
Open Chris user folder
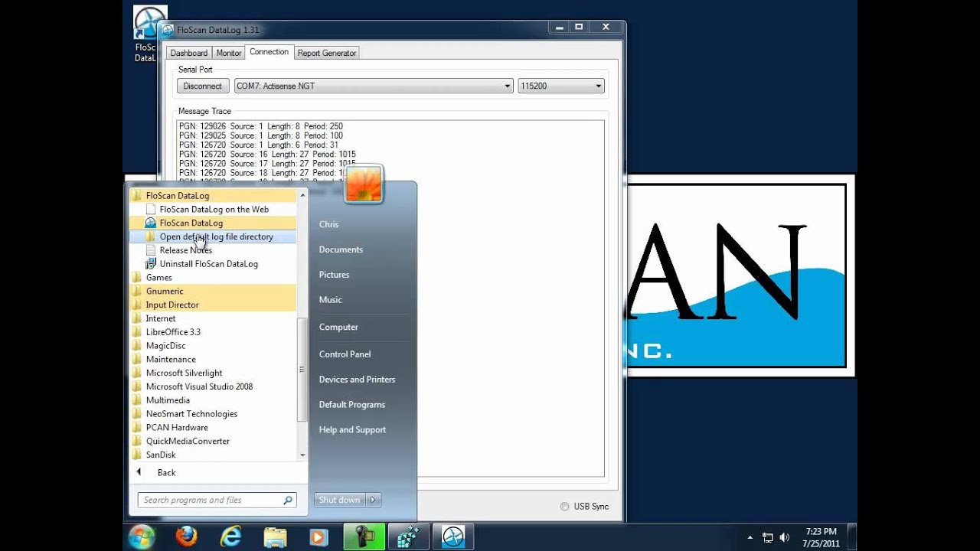click(x=329, y=224)
